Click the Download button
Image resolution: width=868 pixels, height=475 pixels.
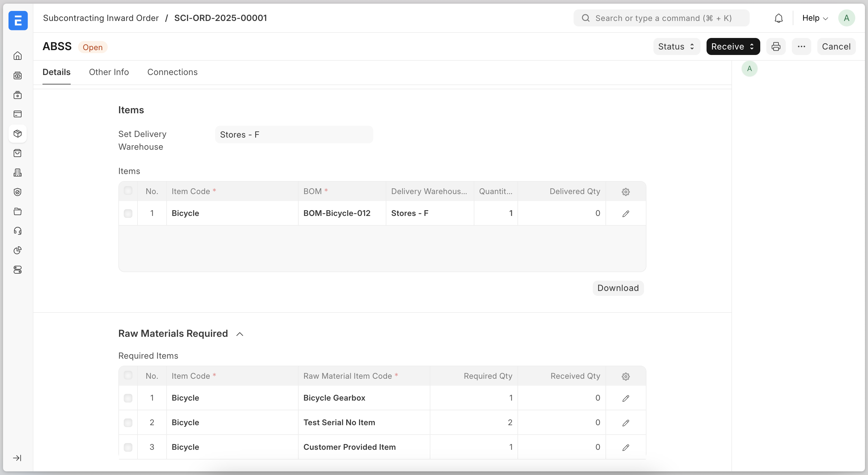coord(618,288)
